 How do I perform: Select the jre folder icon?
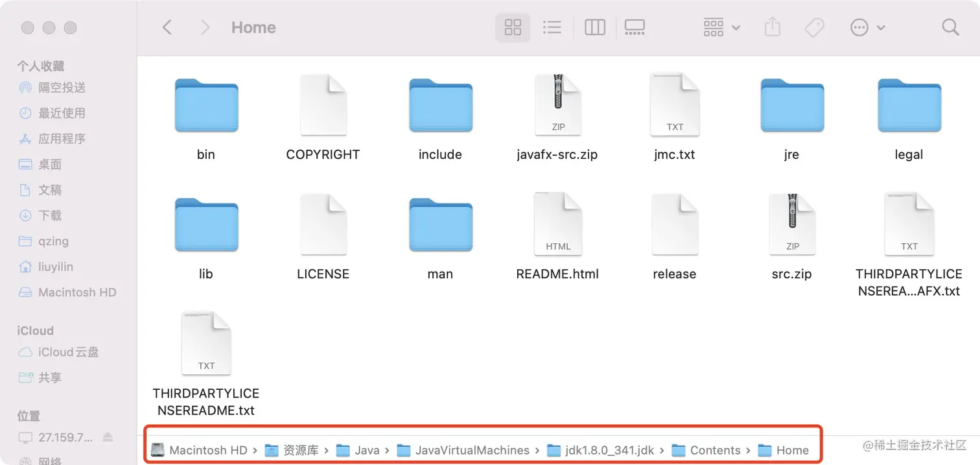tap(791, 106)
